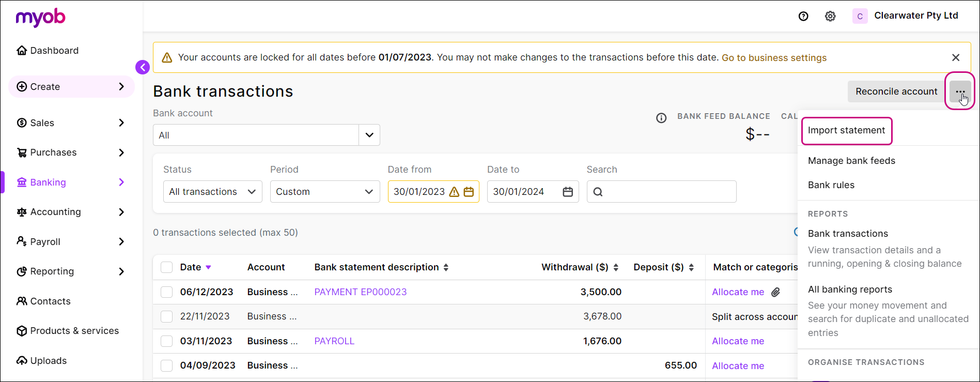Click the Clearwater Pty Ltd avatar icon
980x382 pixels.
coord(860,16)
